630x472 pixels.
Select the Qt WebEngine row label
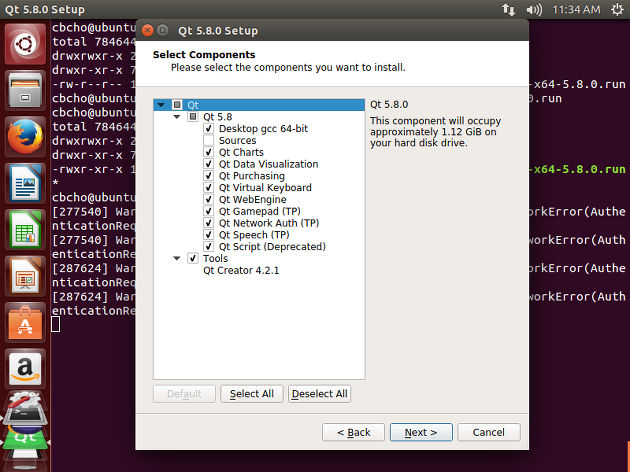[x=253, y=200]
